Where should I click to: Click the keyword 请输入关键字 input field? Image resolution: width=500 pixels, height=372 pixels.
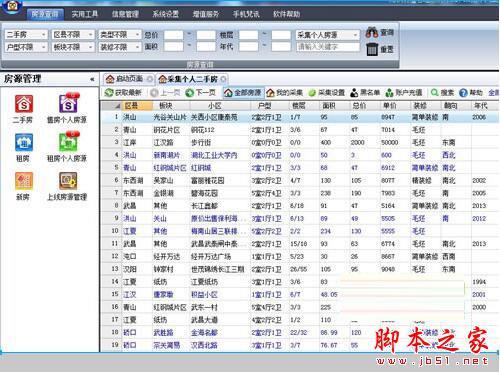(328, 47)
